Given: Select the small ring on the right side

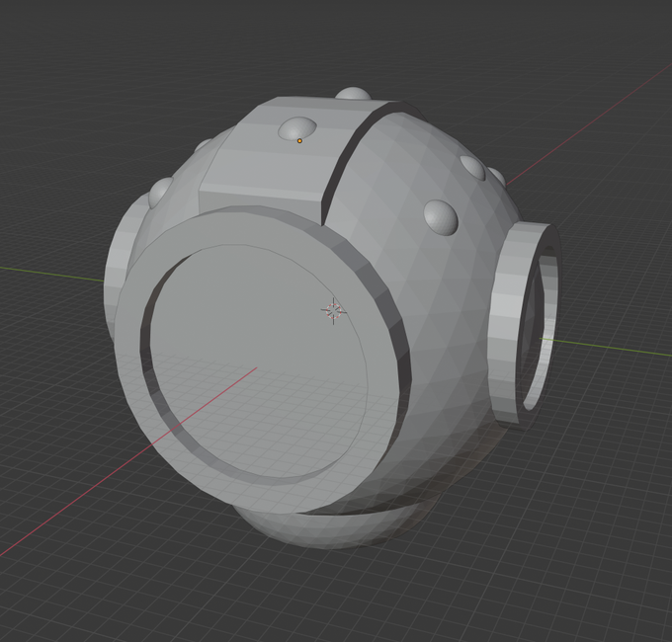Looking at the screenshot, I should (x=527, y=324).
